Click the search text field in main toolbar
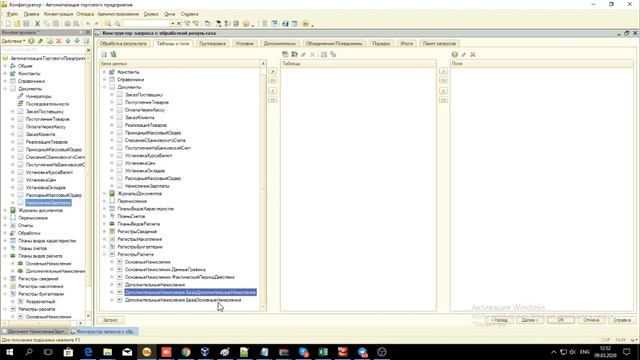This screenshot has width=640, height=360. point(146,24)
